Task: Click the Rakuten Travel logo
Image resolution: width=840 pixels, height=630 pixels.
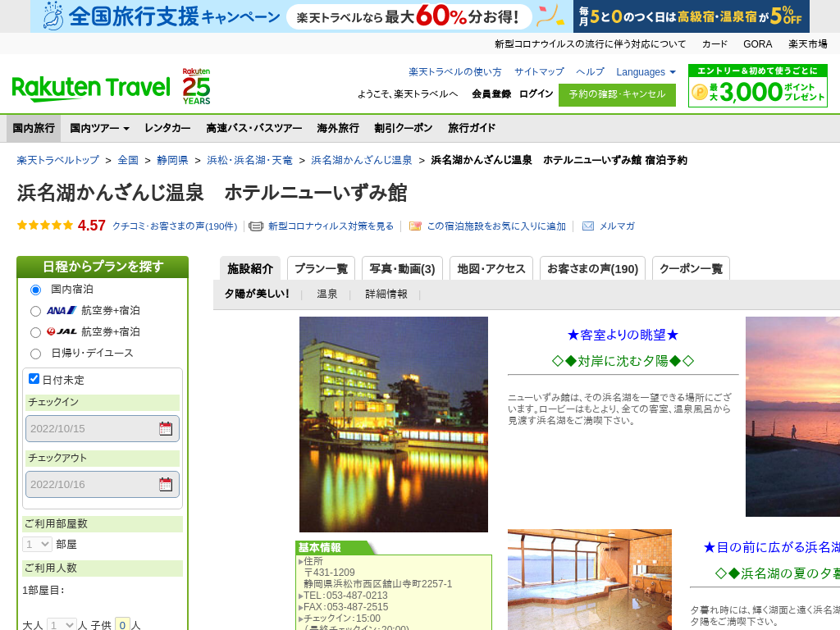Action: (91, 87)
